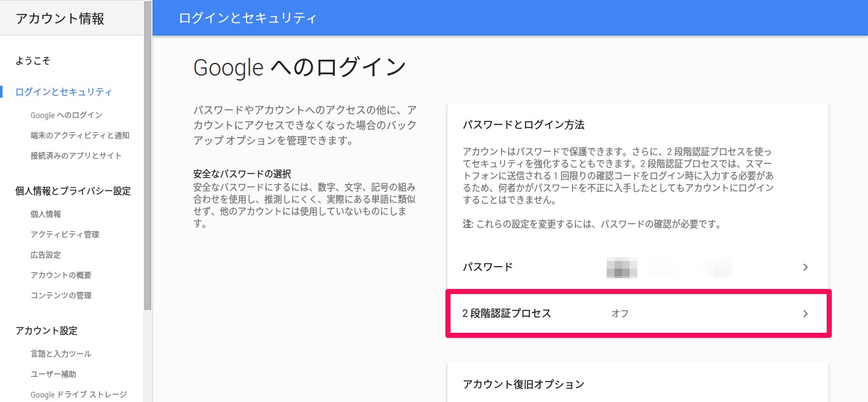This screenshot has width=868, height=402.
Task: Select アカウント設定 section heading
Action: tap(46, 331)
